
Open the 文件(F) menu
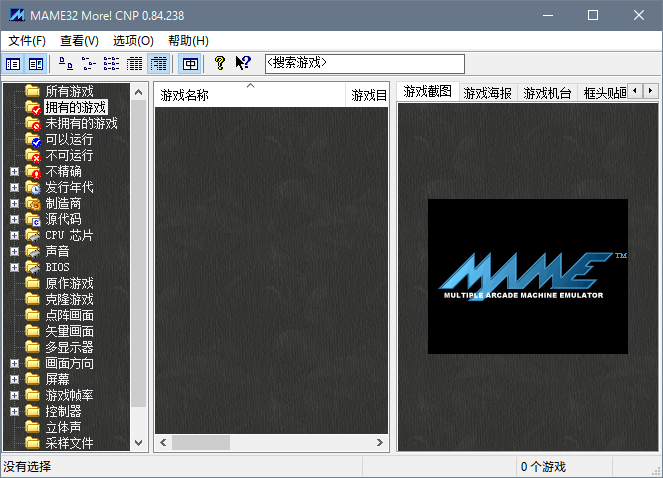(27, 41)
